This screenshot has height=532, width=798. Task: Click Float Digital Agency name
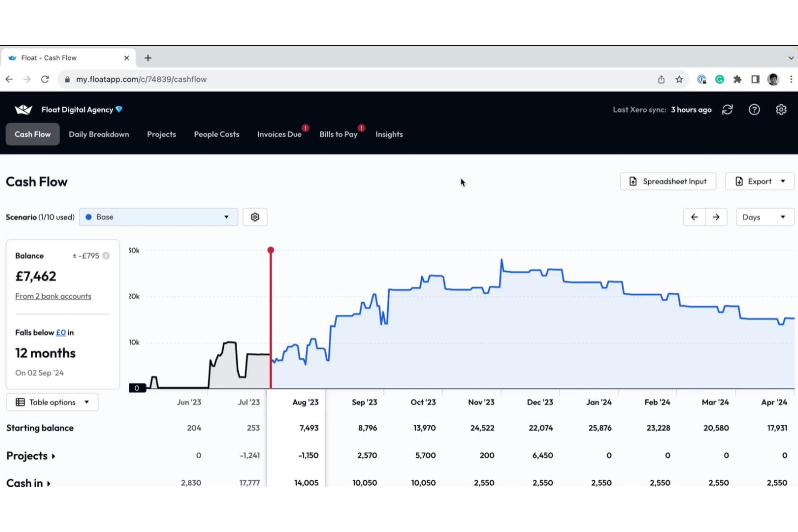point(77,109)
